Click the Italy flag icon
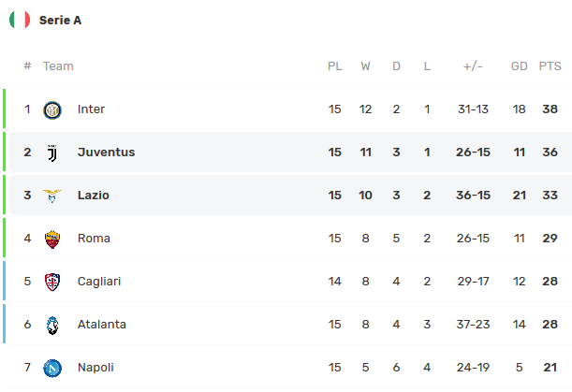 click(x=19, y=20)
